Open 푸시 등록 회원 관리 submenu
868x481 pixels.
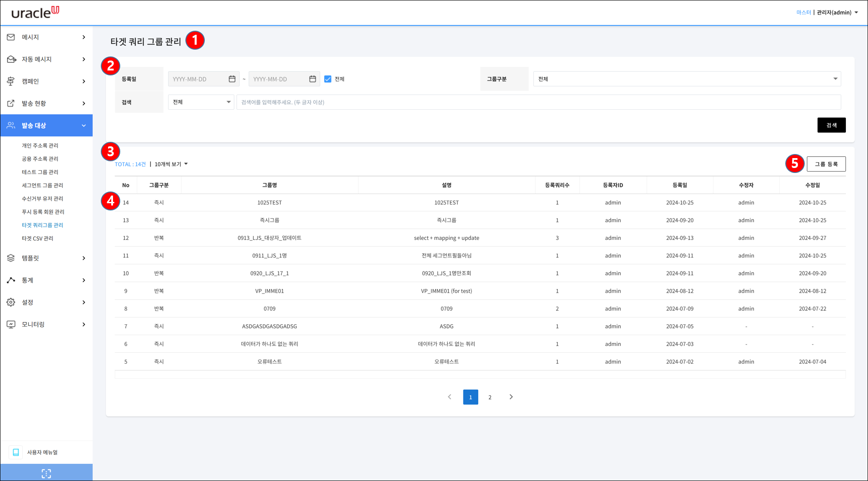point(43,212)
